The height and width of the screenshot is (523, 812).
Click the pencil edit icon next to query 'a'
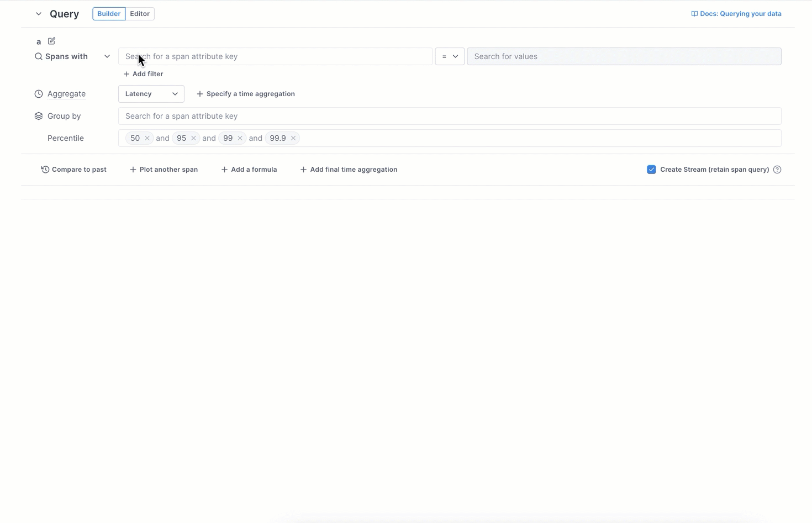pyautogui.click(x=51, y=41)
